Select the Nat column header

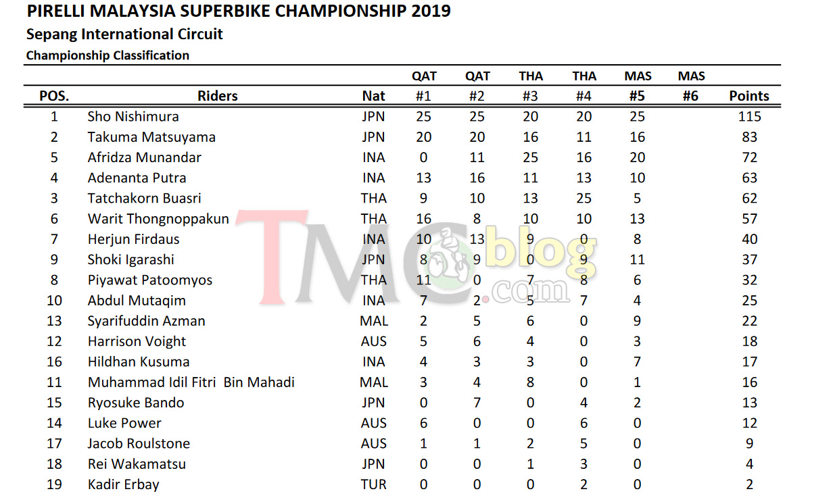[373, 96]
